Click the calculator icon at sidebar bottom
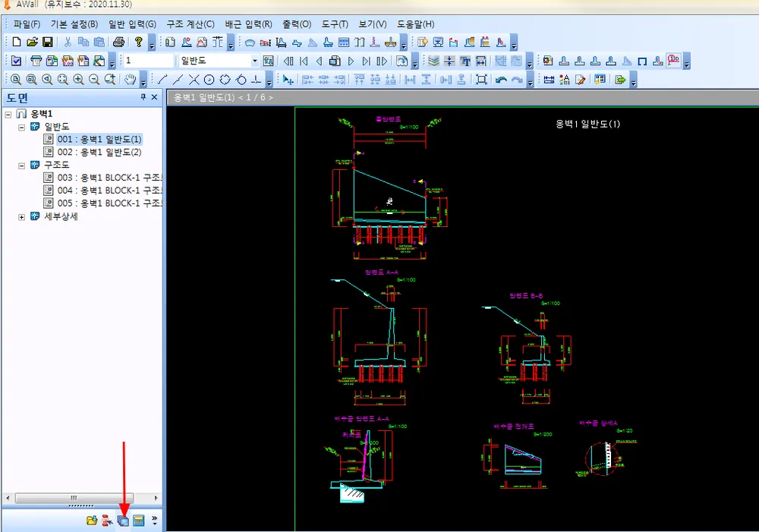The image size is (759, 532). 139,521
